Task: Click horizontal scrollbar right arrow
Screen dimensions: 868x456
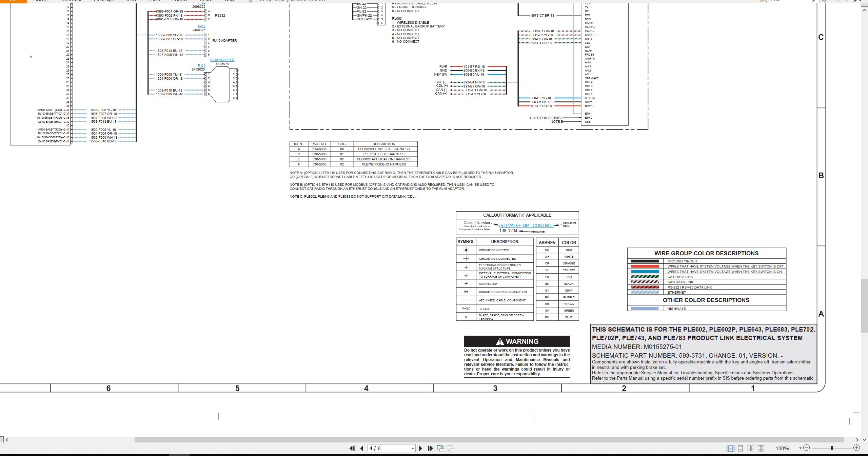Action: coord(857,440)
